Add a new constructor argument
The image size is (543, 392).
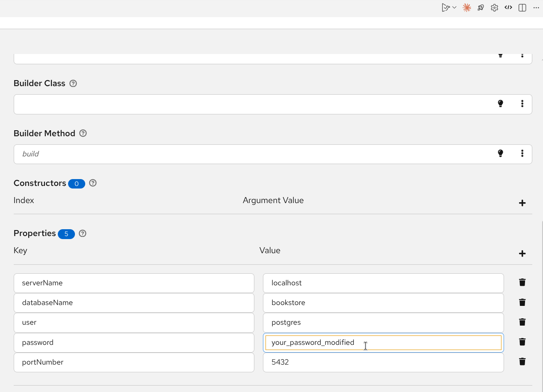point(522,203)
